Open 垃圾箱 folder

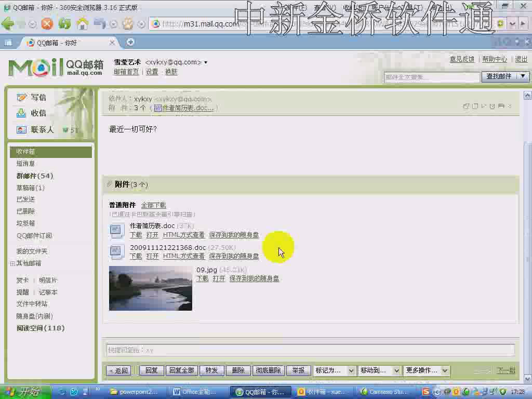[x=26, y=223]
